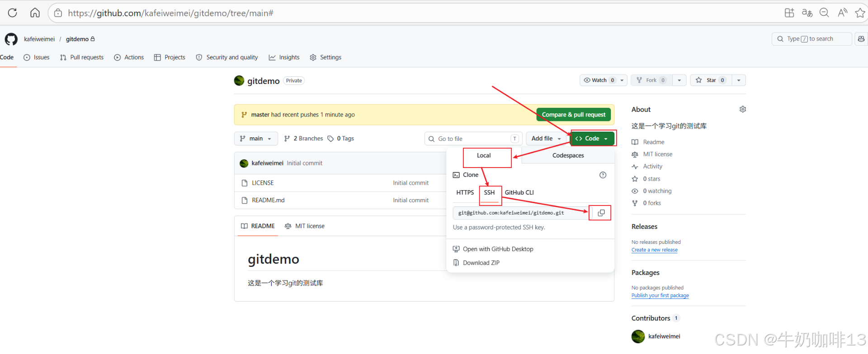Switch to MIT license tab in viewer
Viewport: 868px width, 354px height.
[x=305, y=226]
